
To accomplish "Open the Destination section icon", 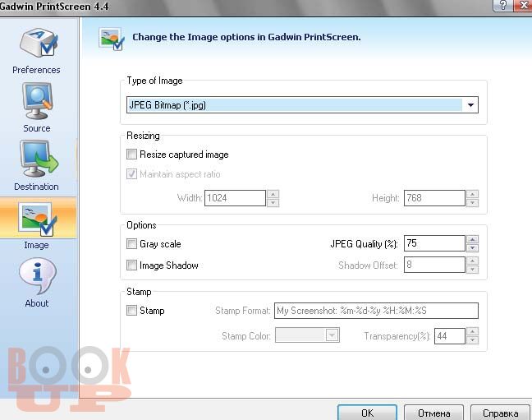I will 39,159.
